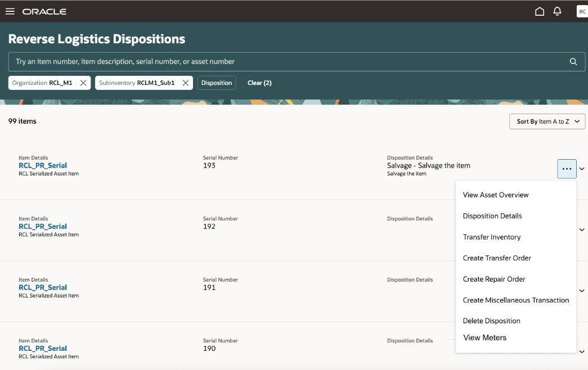Open the RCL_PR_Serial item link

(43, 165)
